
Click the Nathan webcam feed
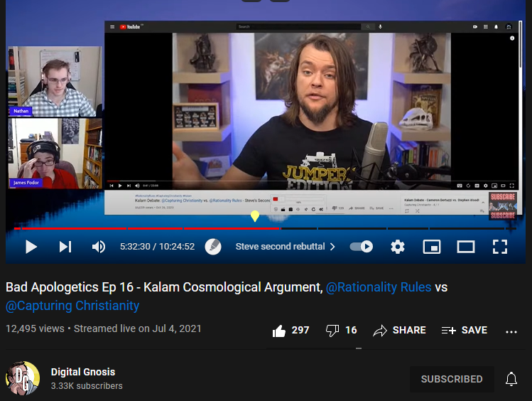click(55, 82)
